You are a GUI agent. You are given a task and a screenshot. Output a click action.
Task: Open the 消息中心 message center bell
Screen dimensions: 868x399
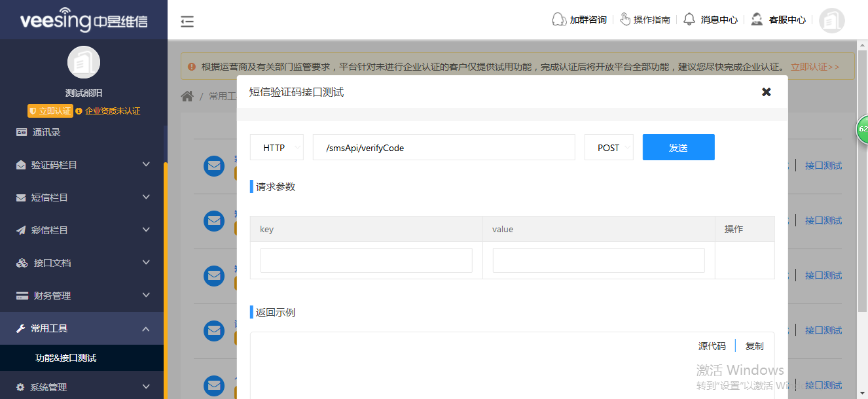click(x=710, y=20)
